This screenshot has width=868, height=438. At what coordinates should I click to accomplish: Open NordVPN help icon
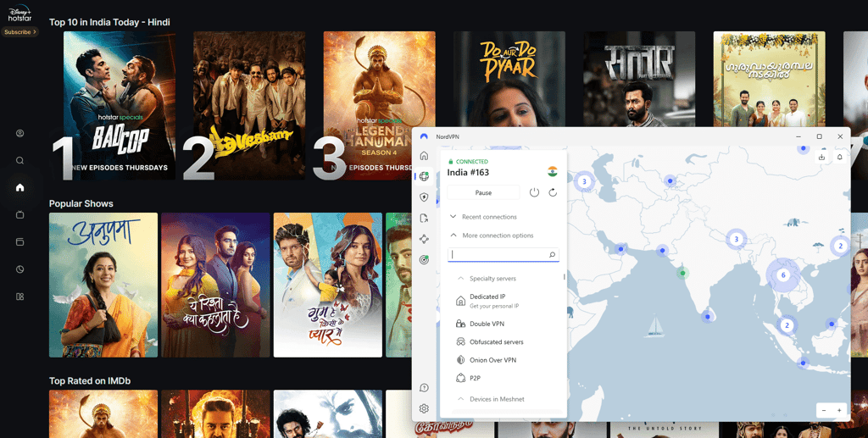click(424, 388)
